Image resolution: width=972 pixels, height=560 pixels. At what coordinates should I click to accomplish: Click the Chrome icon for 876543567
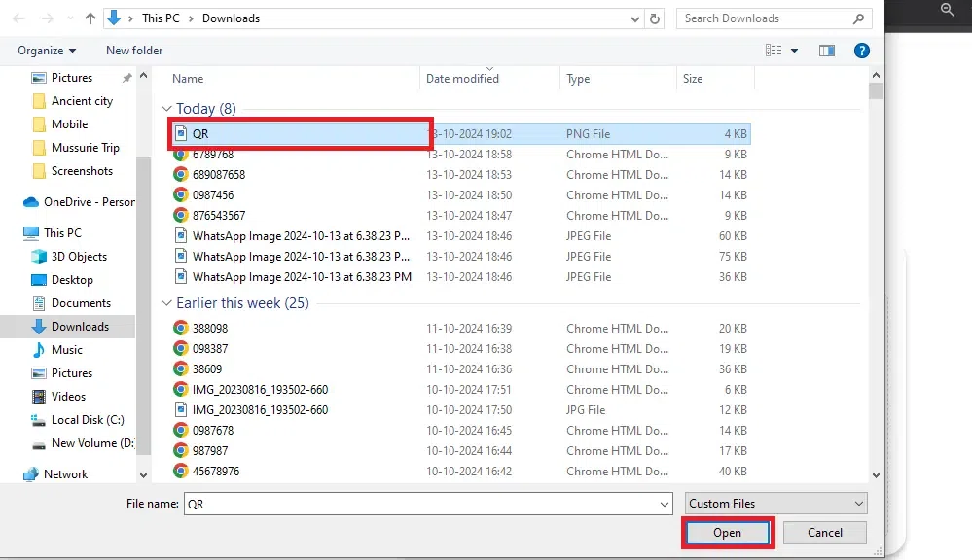pyautogui.click(x=180, y=216)
